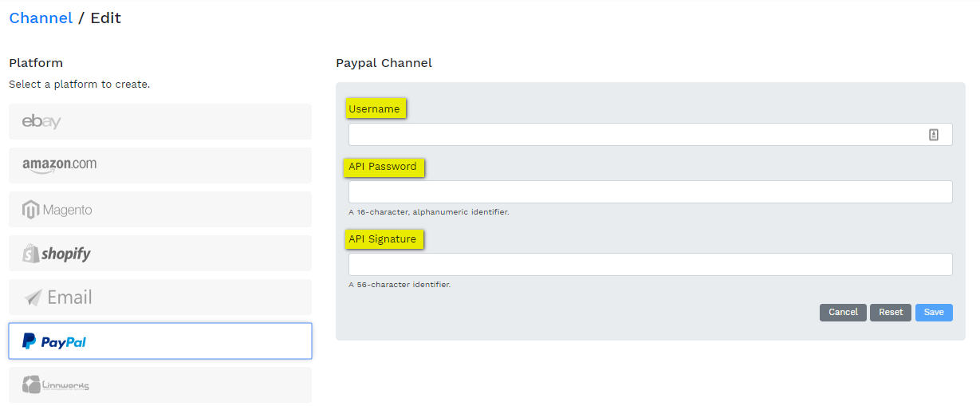The image size is (980, 406).
Task: Click into the API Password field
Action: [650, 192]
